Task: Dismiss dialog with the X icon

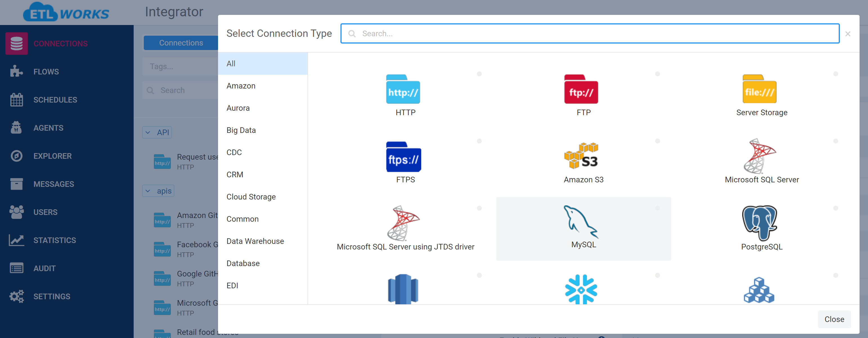Action: pos(848,34)
